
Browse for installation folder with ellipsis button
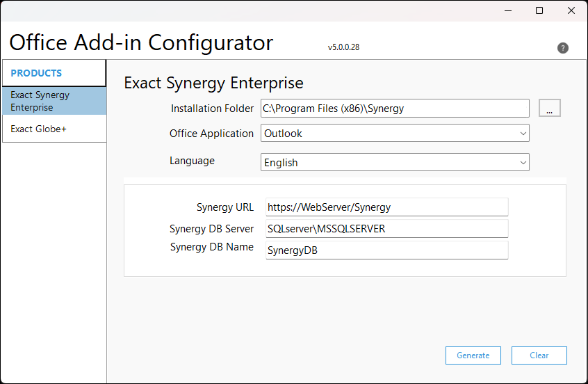pyautogui.click(x=549, y=109)
